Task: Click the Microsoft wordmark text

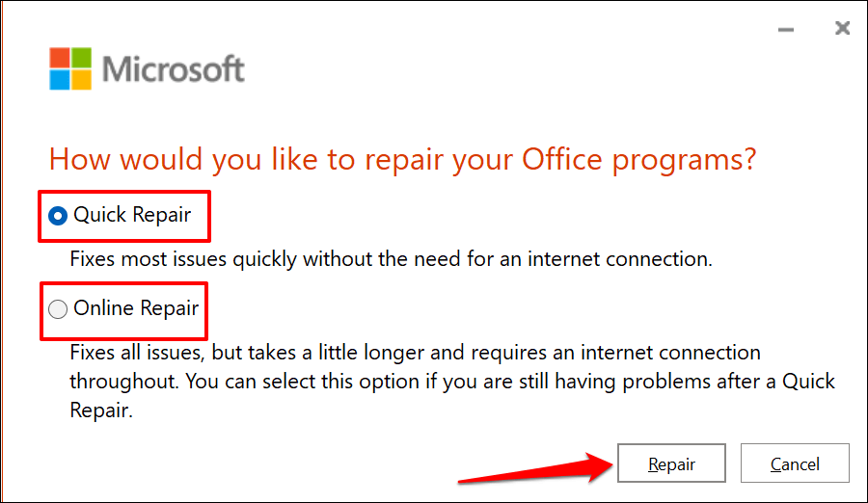Action: coord(174,69)
